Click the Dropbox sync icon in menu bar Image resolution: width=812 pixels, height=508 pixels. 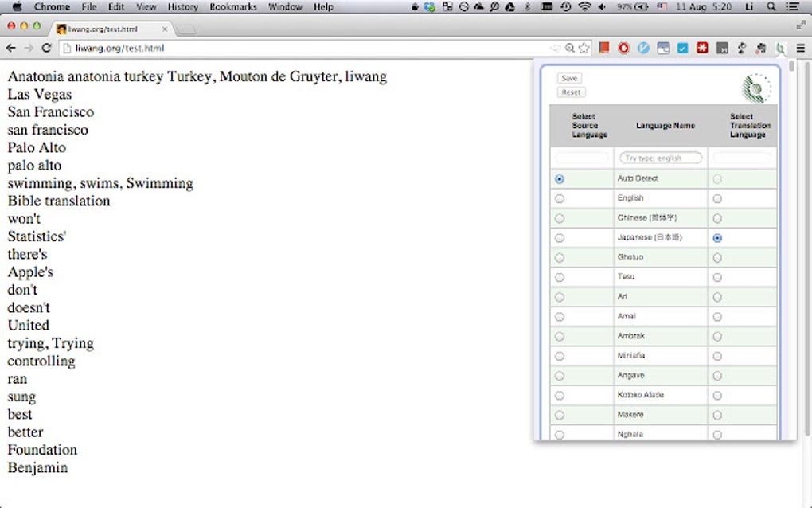pyautogui.click(x=429, y=6)
